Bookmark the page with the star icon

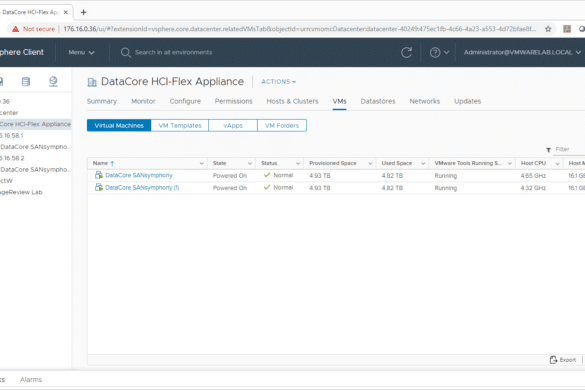click(x=548, y=29)
